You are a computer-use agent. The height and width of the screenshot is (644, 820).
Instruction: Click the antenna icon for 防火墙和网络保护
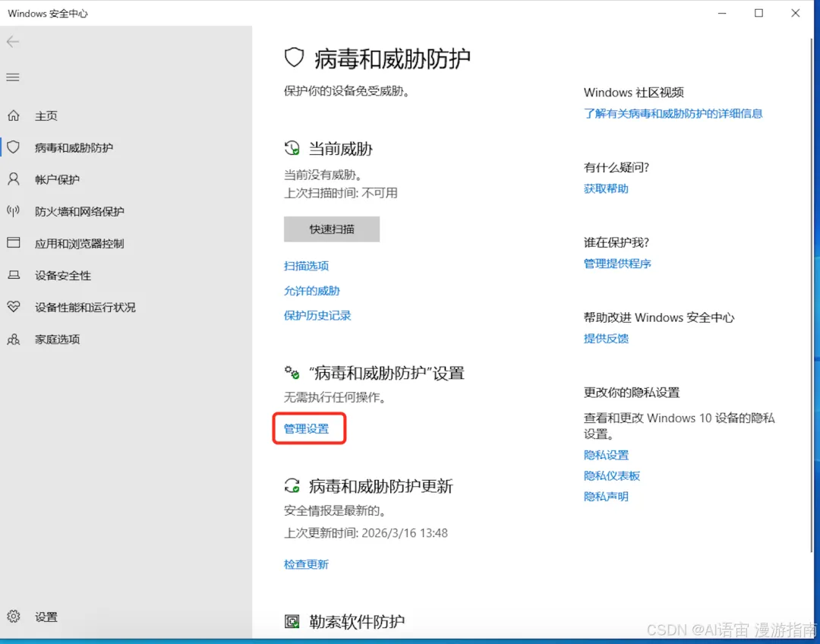point(14,211)
